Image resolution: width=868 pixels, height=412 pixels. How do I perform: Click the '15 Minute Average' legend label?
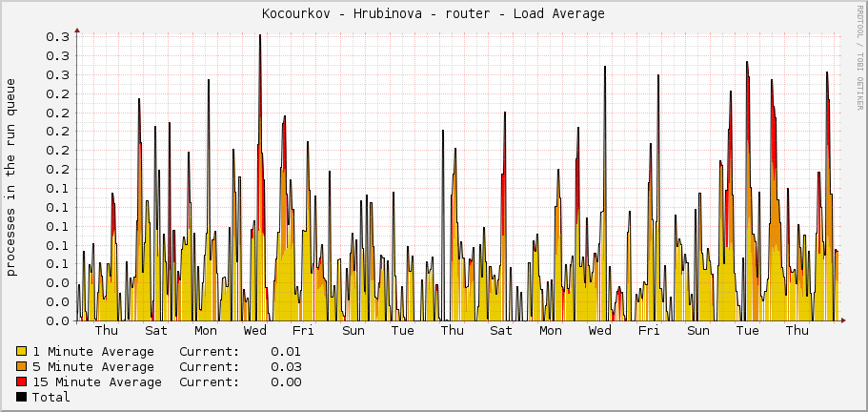tap(97, 382)
